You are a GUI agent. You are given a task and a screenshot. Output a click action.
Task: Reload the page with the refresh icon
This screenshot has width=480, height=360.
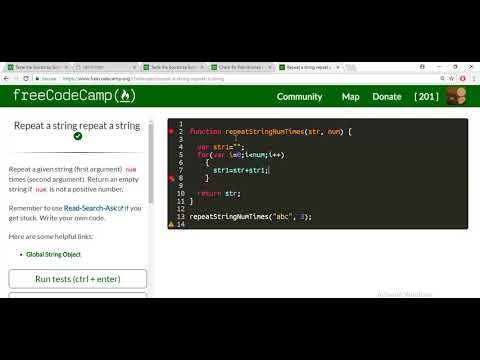tap(26, 78)
